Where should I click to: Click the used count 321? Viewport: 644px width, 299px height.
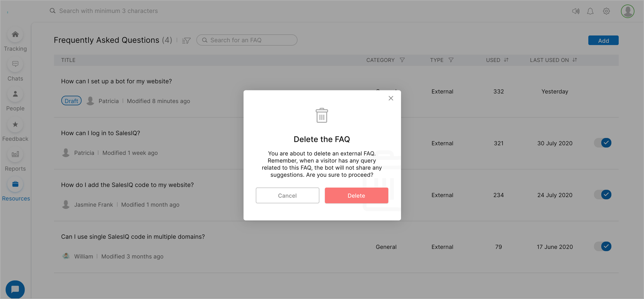(499, 143)
